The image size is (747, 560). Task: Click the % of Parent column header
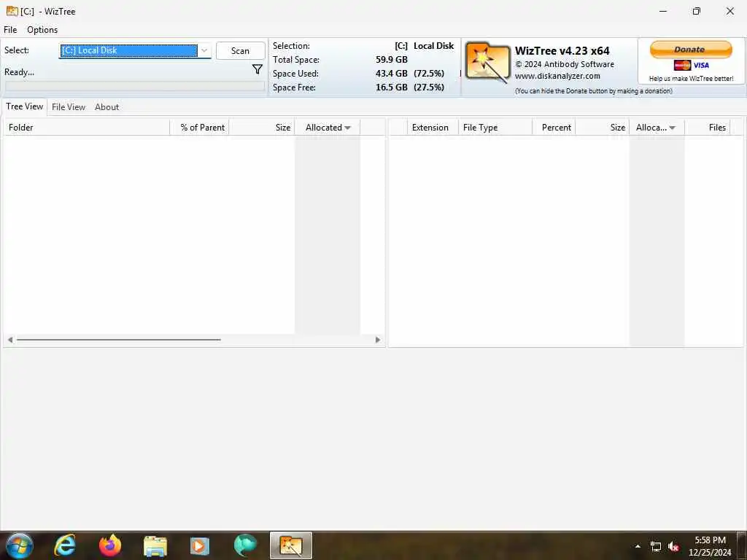[x=200, y=127]
